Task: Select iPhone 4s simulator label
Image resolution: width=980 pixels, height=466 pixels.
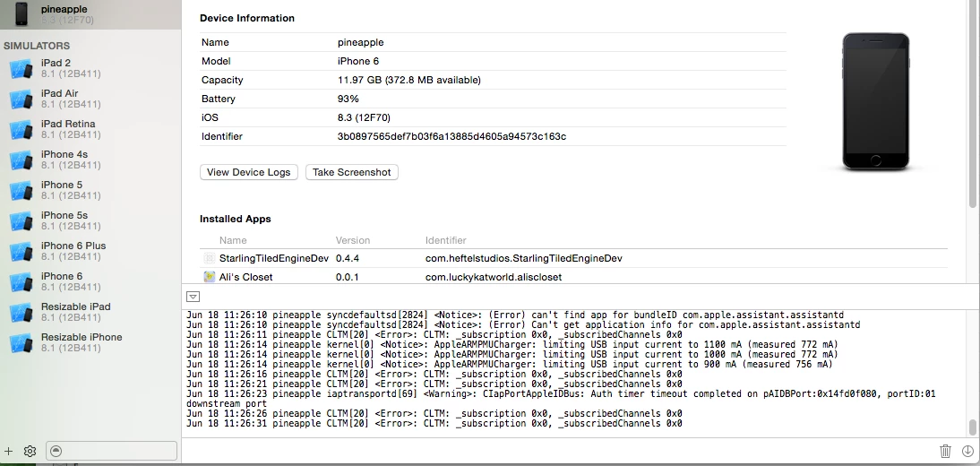Action: (64, 154)
